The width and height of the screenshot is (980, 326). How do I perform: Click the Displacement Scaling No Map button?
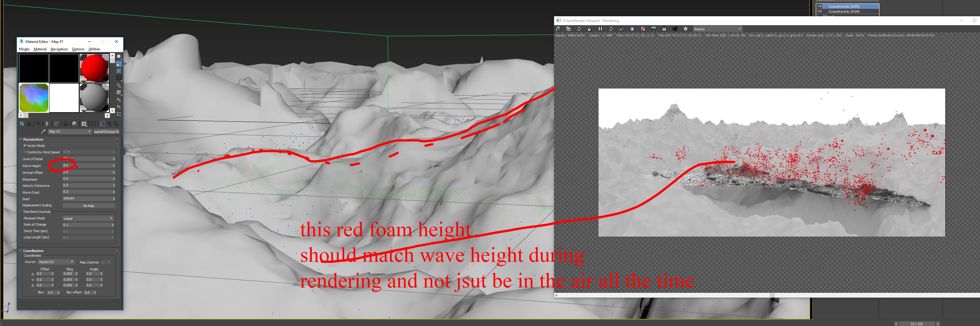[88, 206]
